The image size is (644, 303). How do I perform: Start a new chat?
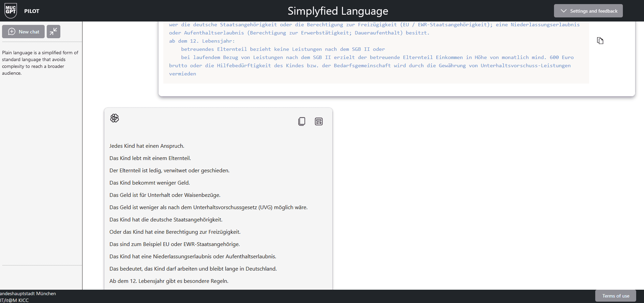point(24,32)
